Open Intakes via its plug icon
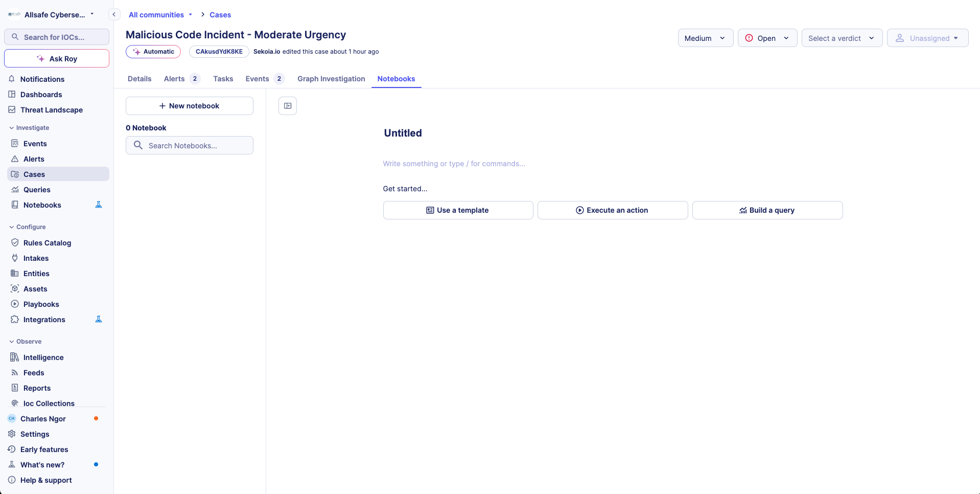The height and width of the screenshot is (494, 980). click(x=15, y=258)
